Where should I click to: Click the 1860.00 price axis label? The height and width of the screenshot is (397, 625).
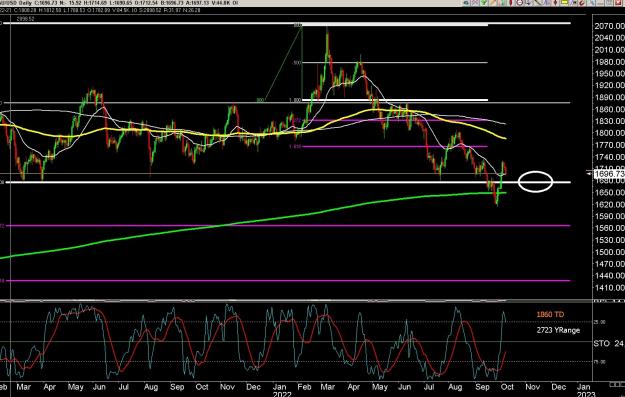pyautogui.click(x=609, y=110)
